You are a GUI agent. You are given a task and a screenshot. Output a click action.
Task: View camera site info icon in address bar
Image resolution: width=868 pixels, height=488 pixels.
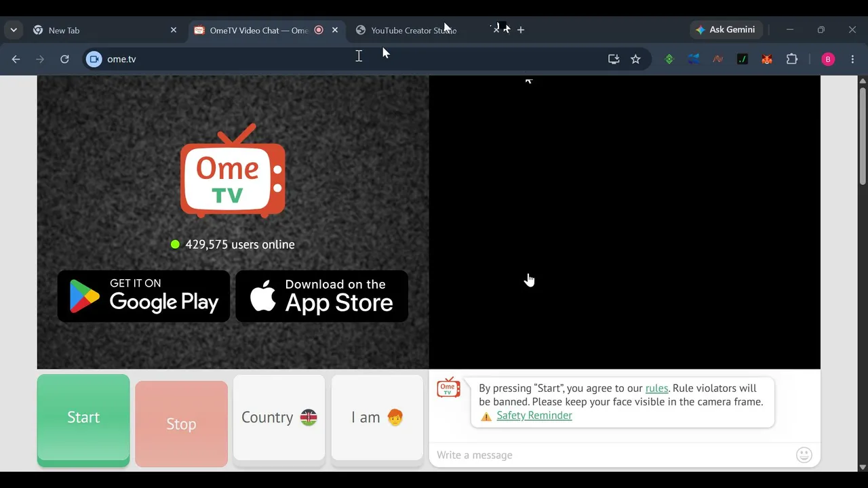click(x=94, y=59)
